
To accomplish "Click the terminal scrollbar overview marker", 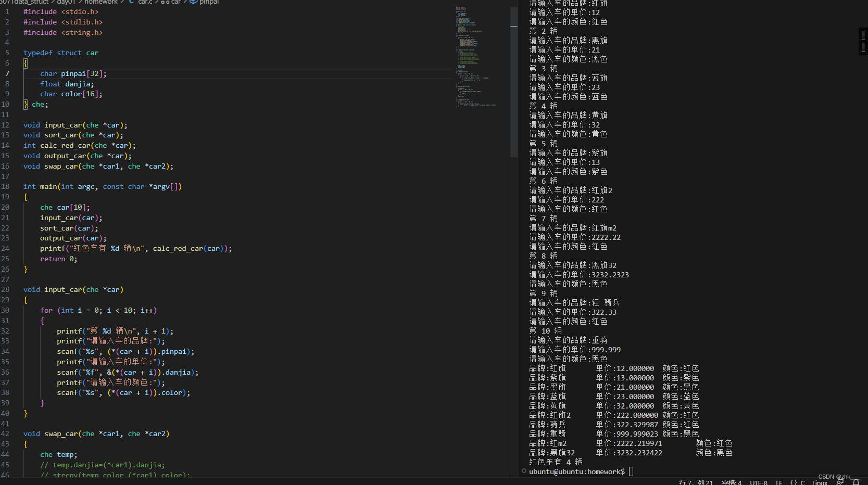I will point(863,42).
